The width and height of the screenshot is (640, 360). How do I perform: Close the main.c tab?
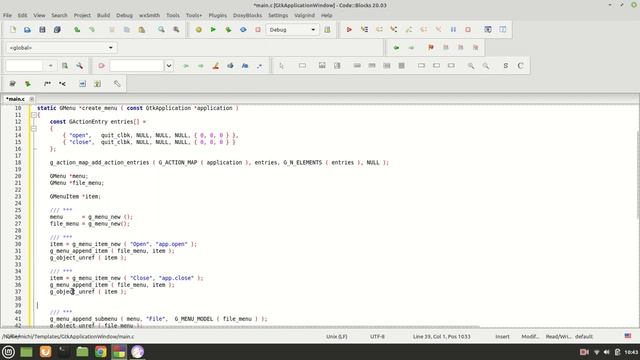[x=31, y=99]
